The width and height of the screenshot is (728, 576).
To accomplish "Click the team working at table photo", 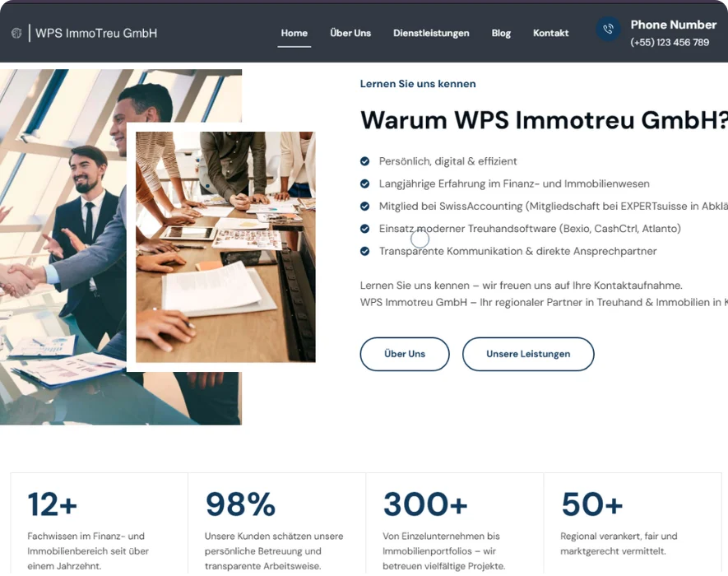I will coord(225,247).
